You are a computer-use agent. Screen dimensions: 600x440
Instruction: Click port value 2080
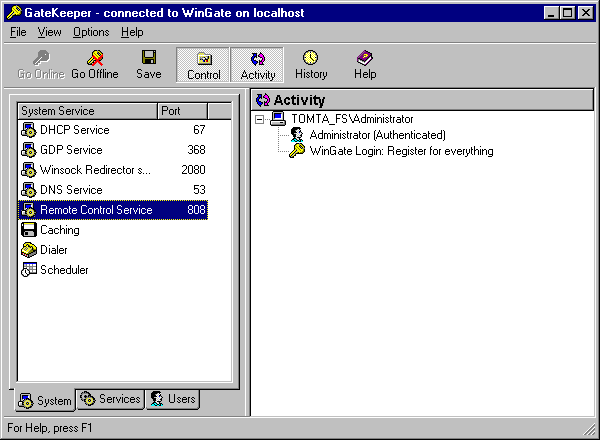[193, 170]
